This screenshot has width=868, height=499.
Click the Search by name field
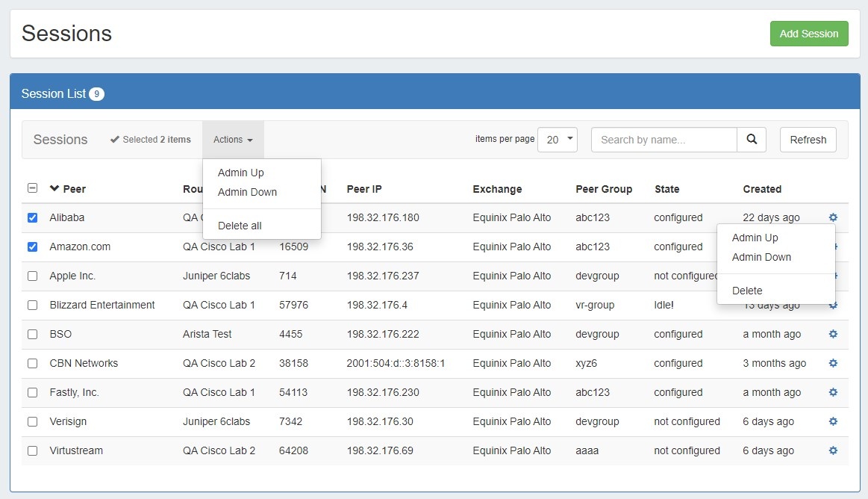pyautogui.click(x=664, y=140)
